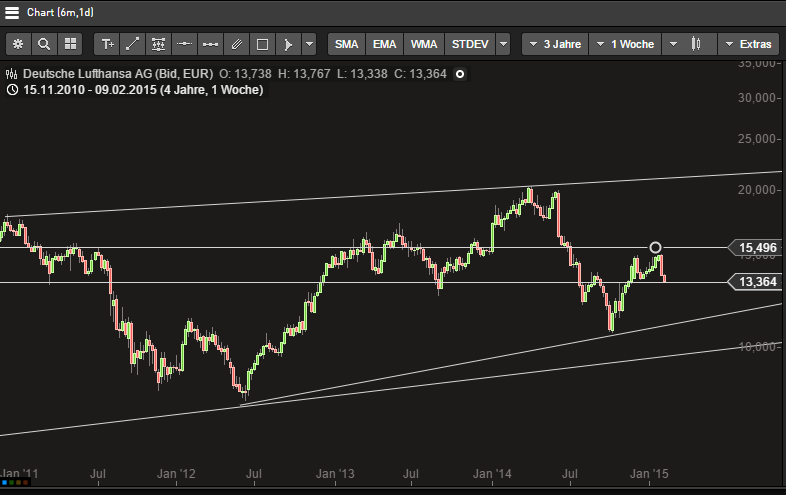Open the hamburger menu beside Chart title
Screen dimensions: 786x495
tap(12, 11)
